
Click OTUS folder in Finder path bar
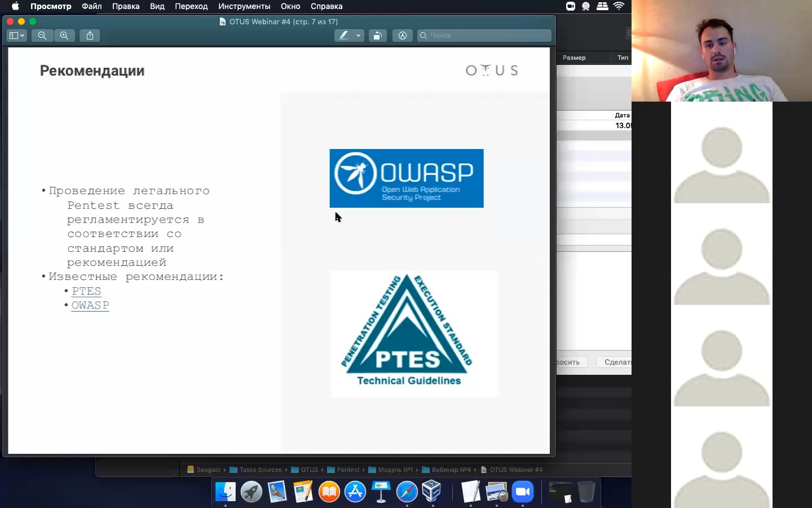tap(304, 470)
